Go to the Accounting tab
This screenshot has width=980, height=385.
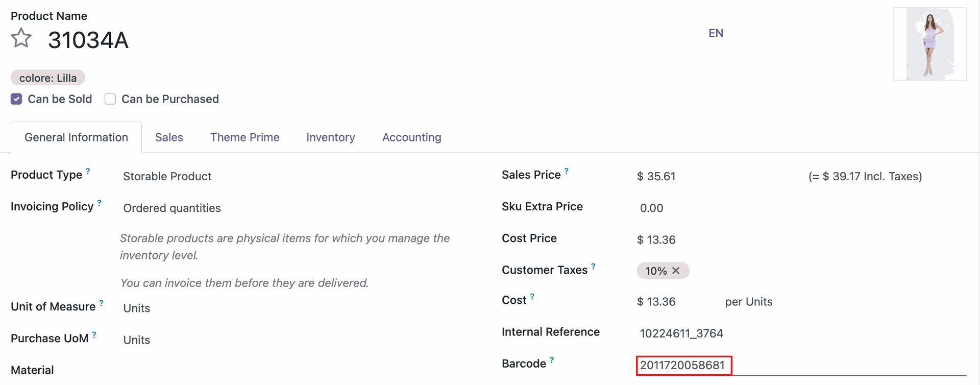point(411,137)
